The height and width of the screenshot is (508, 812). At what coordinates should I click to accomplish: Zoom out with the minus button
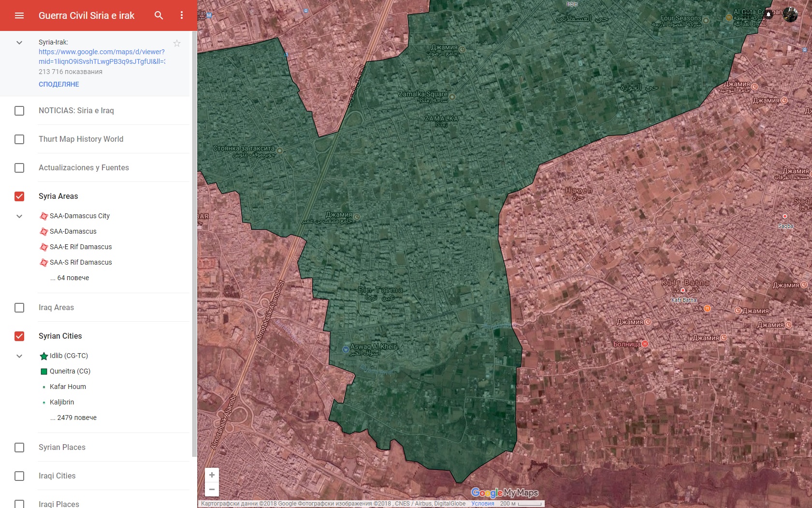[212, 489]
